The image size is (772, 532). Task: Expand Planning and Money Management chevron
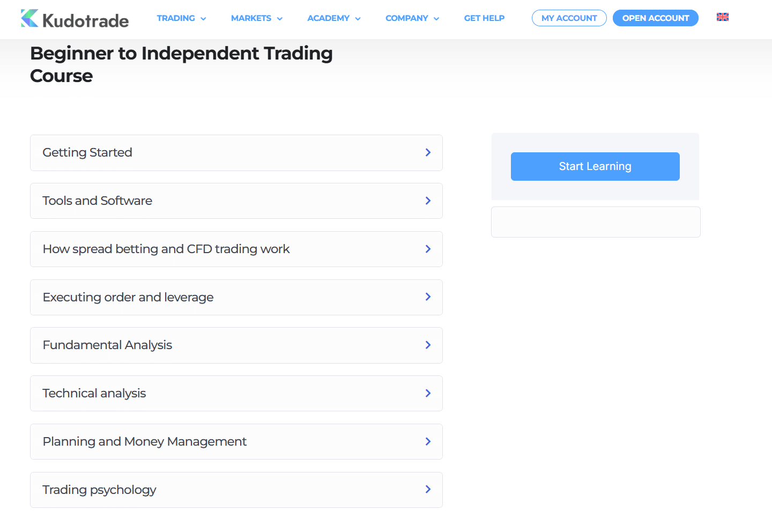(428, 441)
